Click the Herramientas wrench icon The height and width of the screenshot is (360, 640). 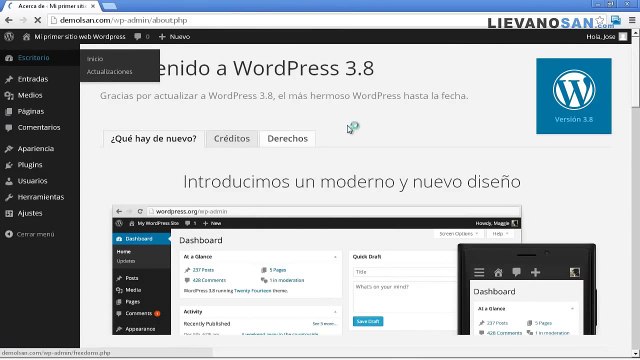(x=9, y=197)
